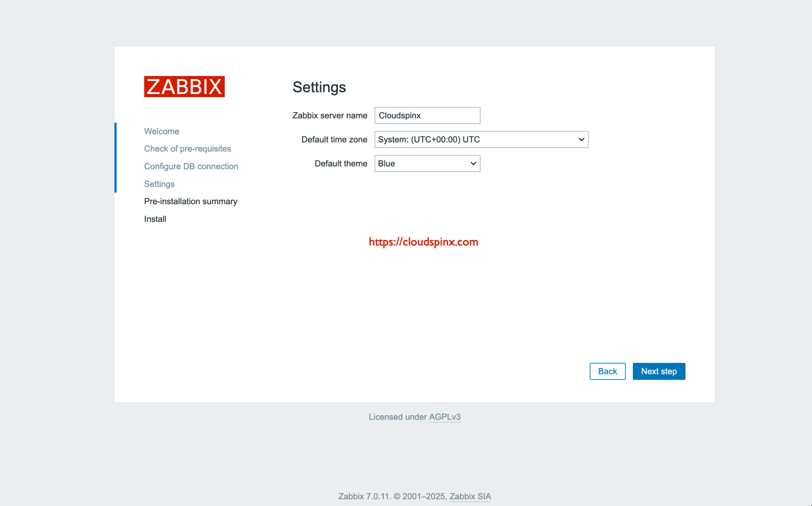812x506 pixels.
Task: Open Pre-installation summary step
Action: pyautogui.click(x=191, y=201)
